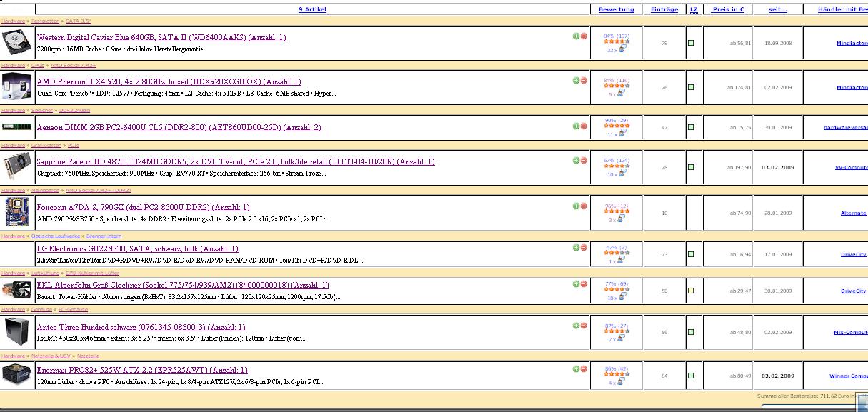Image resolution: width=868 pixels, height=412 pixels.
Task: Add one more Aeneon DIMM 2GB via plus icon
Action: coord(576,126)
